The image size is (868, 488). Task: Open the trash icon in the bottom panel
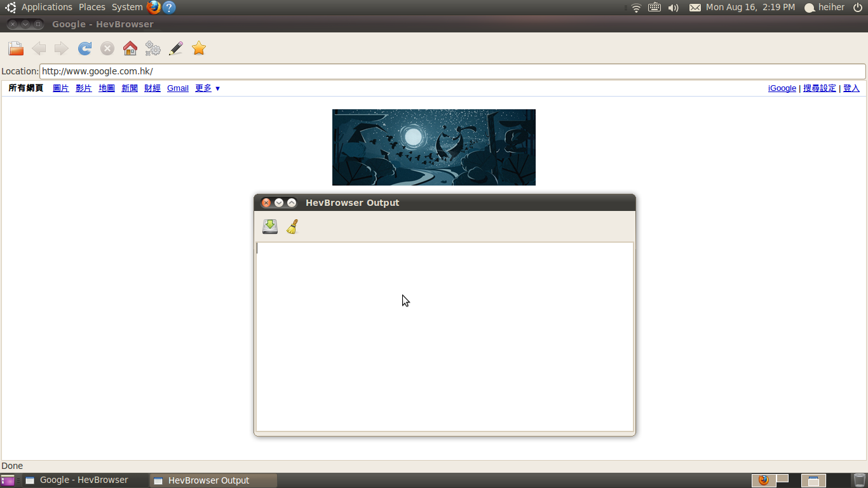pyautogui.click(x=859, y=480)
